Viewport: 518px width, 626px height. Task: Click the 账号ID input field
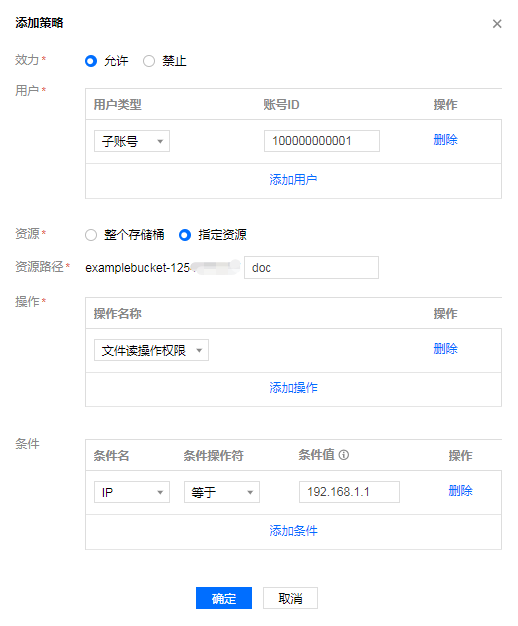pyautogui.click(x=322, y=141)
